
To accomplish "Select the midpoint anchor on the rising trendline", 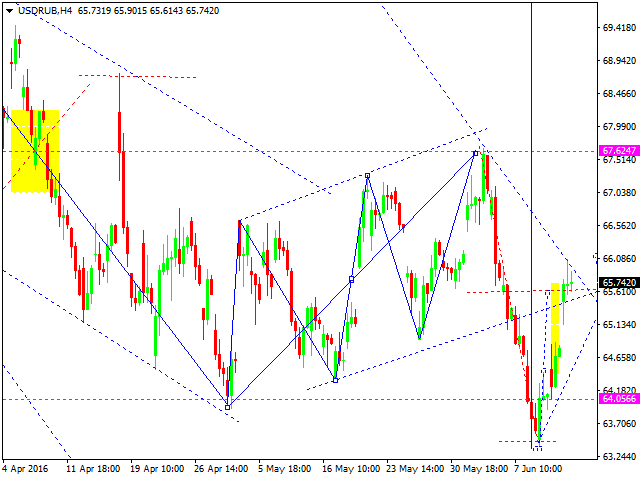I will [351, 280].
